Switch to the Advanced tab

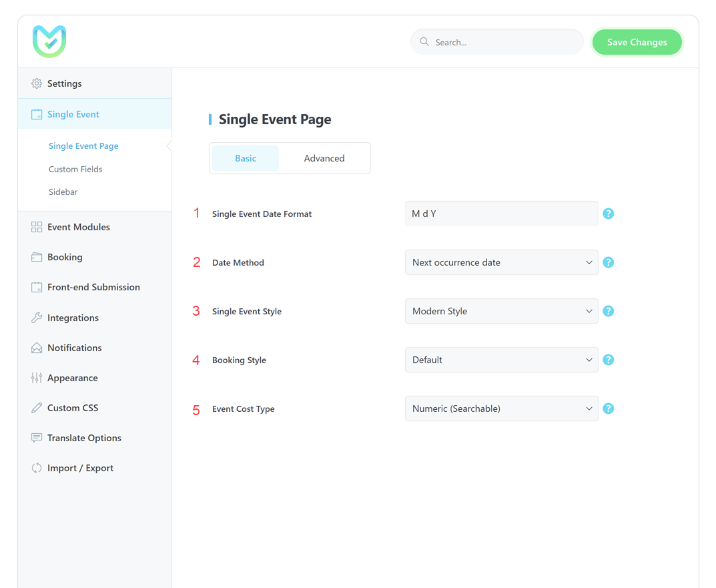pos(324,158)
